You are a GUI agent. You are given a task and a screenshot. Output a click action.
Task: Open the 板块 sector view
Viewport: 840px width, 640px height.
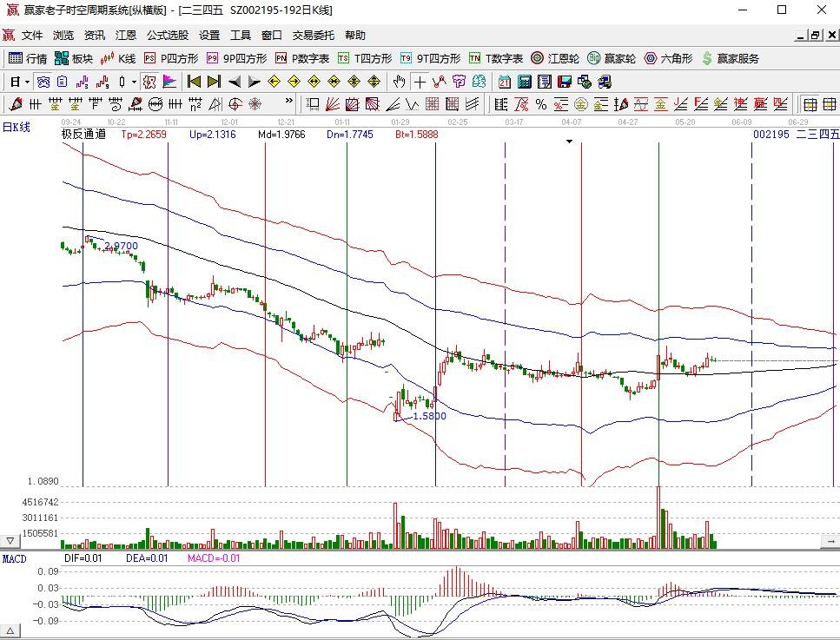coord(74,58)
